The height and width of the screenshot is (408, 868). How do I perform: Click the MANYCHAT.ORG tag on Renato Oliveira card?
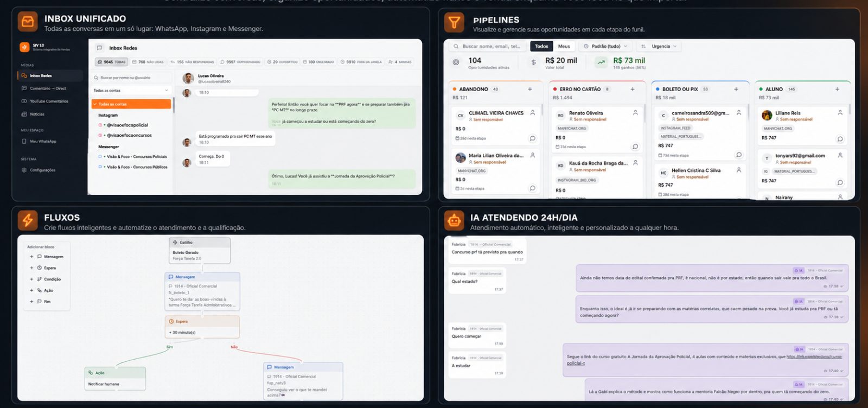click(572, 129)
